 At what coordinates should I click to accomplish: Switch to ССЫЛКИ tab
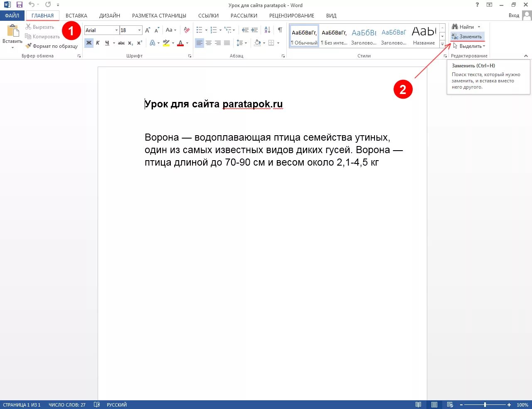208,15
